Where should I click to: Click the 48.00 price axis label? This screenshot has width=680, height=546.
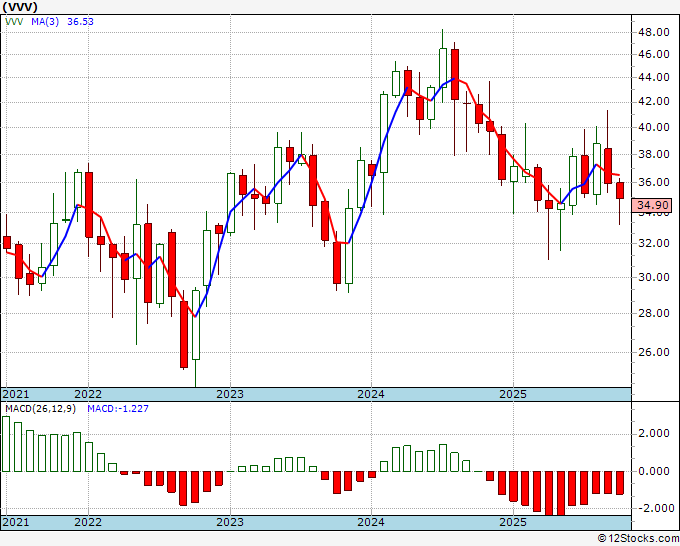click(x=653, y=32)
